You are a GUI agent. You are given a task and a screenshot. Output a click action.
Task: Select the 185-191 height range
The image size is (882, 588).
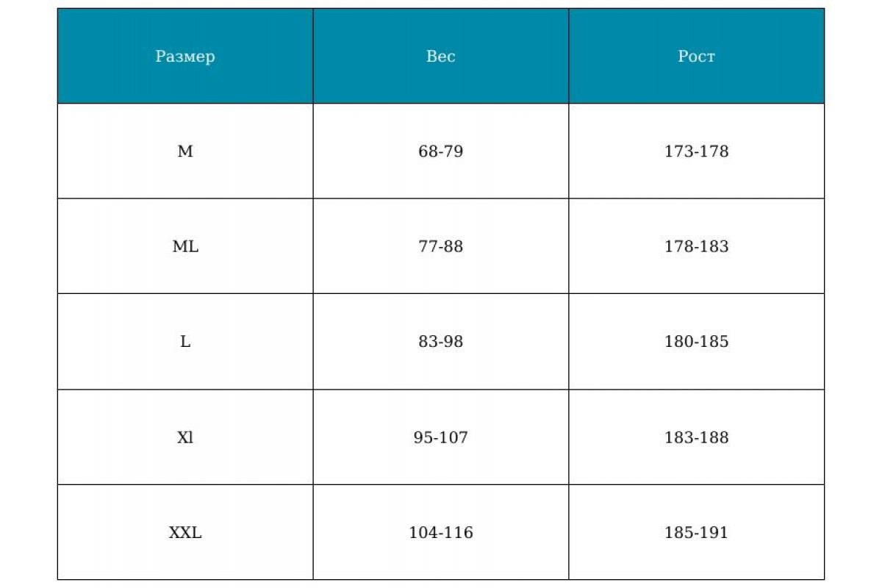(696, 532)
